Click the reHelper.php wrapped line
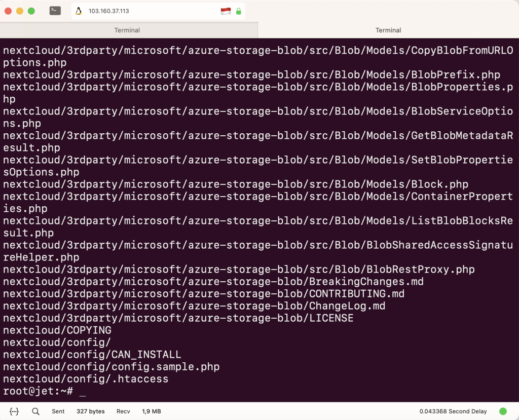Image resolution: width=519 pixels, height=420 pixels. (42, 257)
